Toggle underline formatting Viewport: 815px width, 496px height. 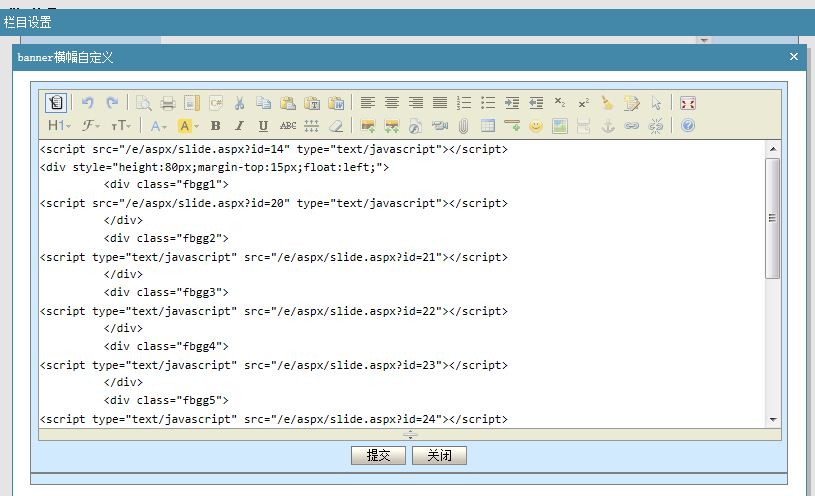(264, 126)
